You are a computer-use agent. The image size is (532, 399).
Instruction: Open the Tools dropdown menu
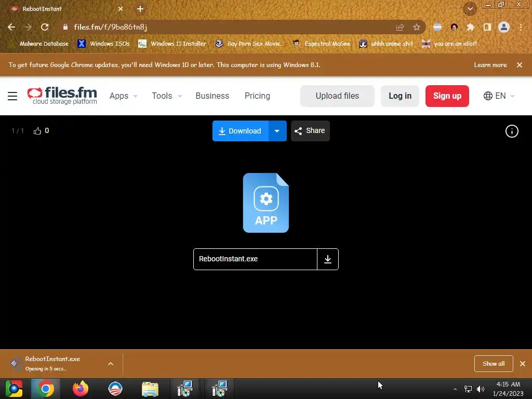click(x=167, y=96)
